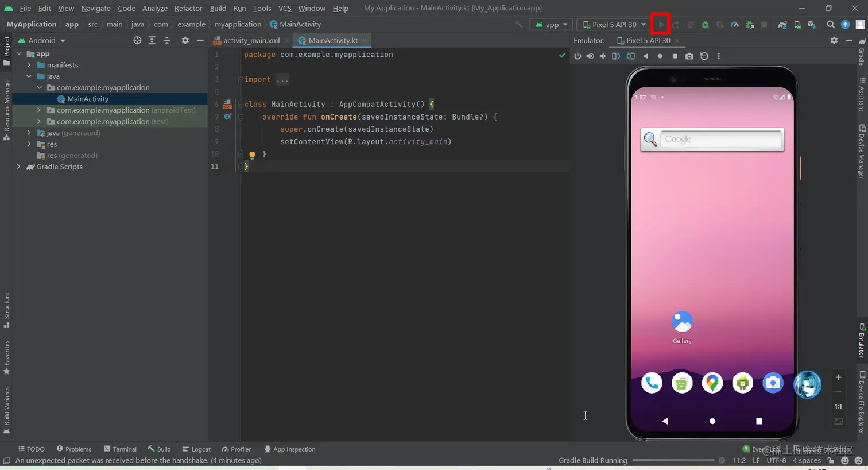Click the Gradle Build Running progress bar
The height and width of the screenshot is (470, 868).
coord(673,460)
